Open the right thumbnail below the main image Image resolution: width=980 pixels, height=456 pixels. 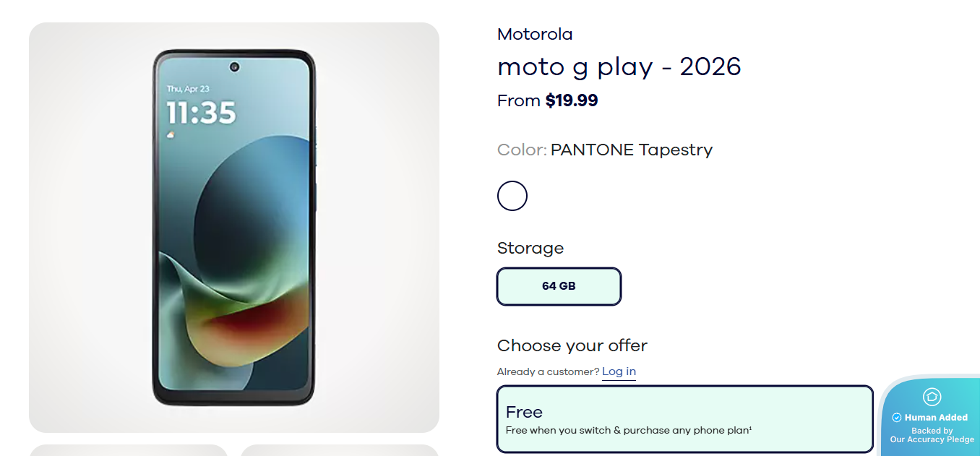pyautogui.click(x=340, y=450)
